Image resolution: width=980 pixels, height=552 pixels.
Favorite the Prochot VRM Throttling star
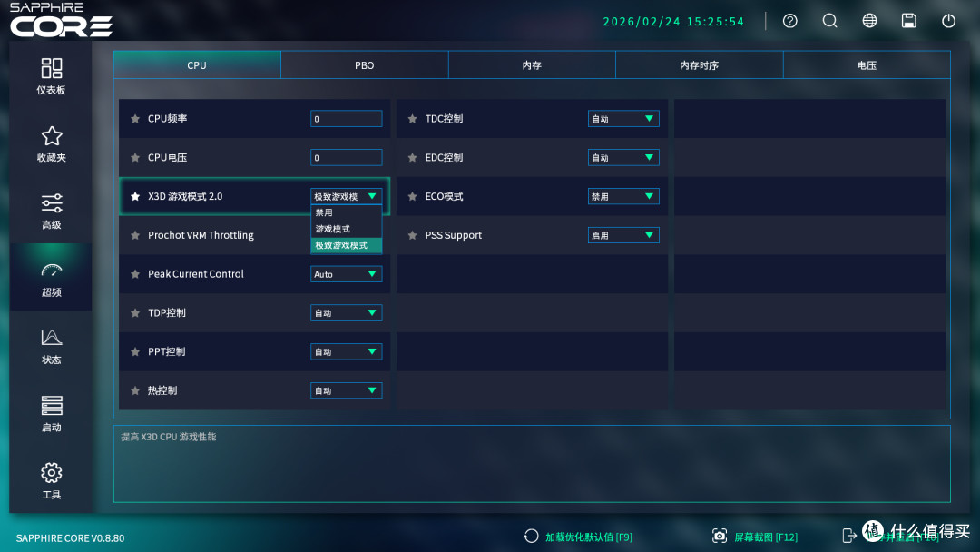pos(135,235)
